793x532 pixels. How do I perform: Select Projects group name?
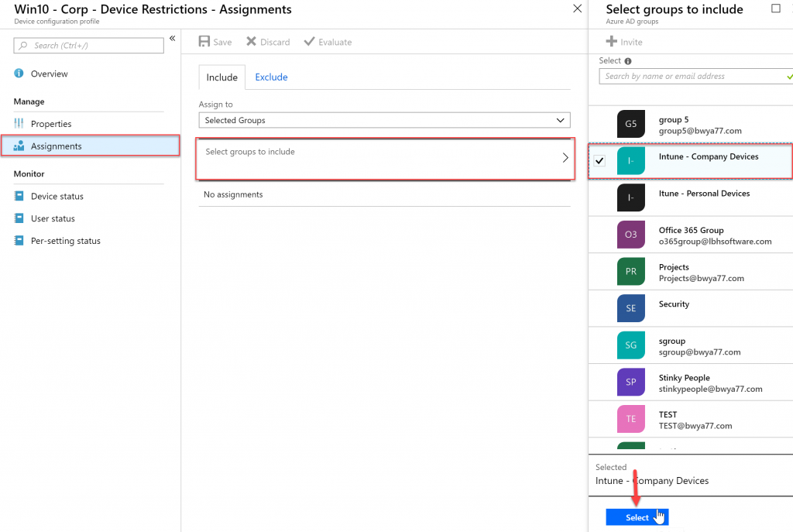674,267
